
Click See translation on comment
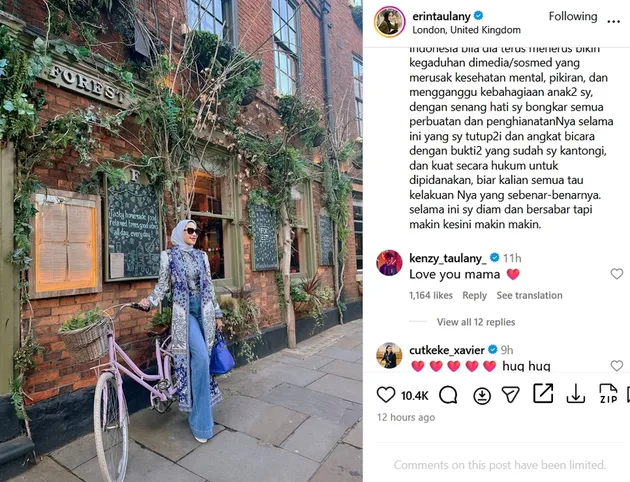point(529,295)
